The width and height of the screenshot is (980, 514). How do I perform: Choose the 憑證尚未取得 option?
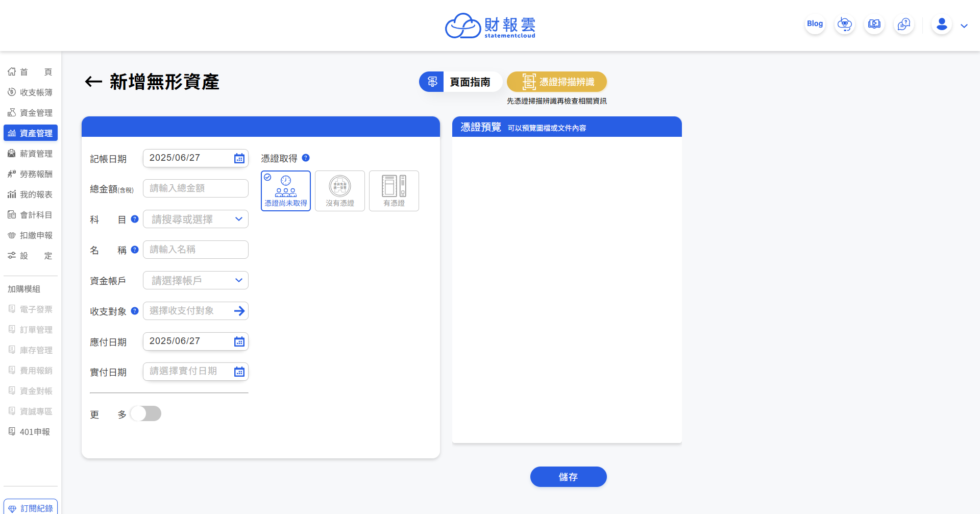pyautogui.click(x=286, y=191)
